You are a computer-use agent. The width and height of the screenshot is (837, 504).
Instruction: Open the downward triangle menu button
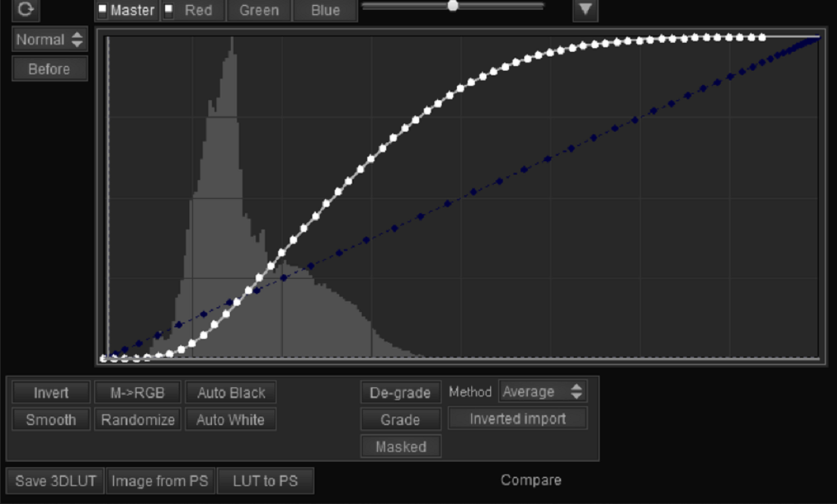585,10
